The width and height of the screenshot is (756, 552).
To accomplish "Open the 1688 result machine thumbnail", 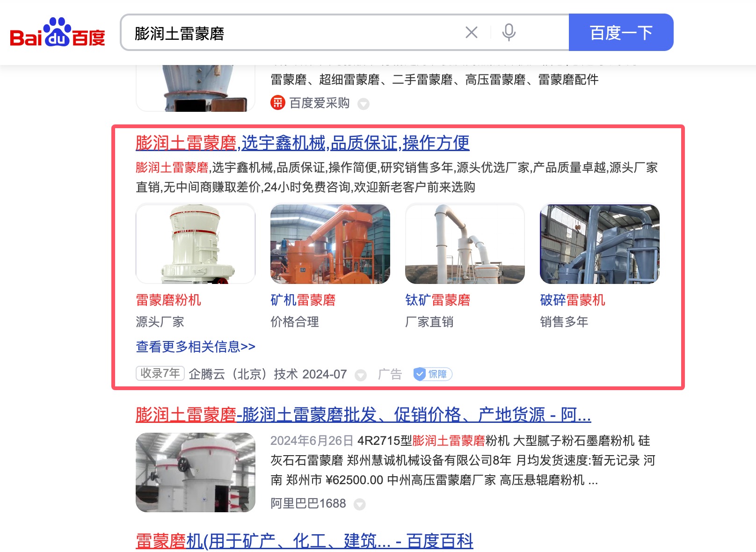I will tap(196, 472).
